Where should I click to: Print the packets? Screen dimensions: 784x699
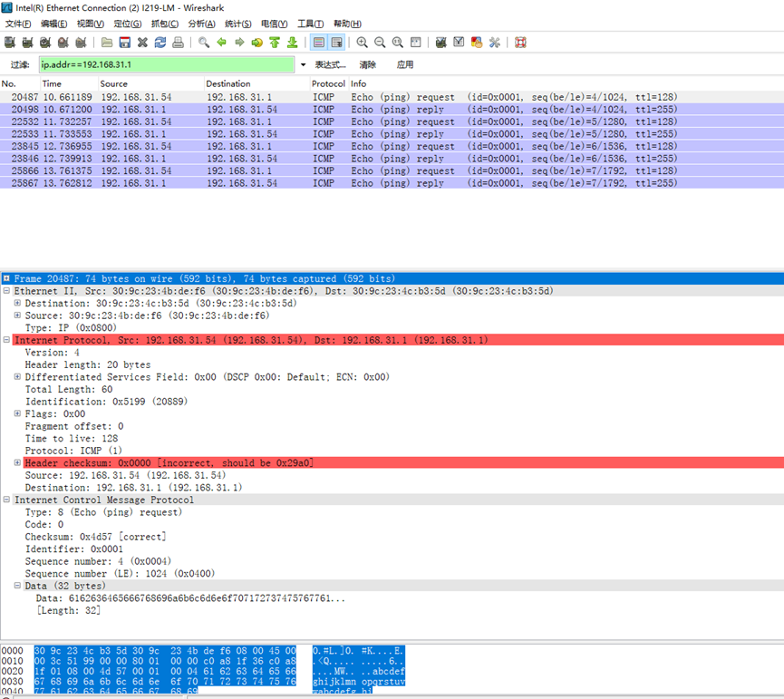coord(178,43)
